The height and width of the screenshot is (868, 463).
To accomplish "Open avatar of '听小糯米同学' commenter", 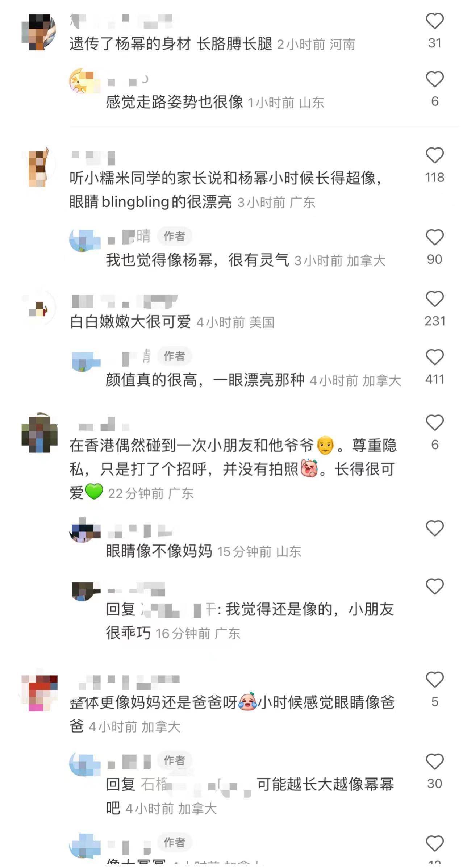I will pos(39,167).
